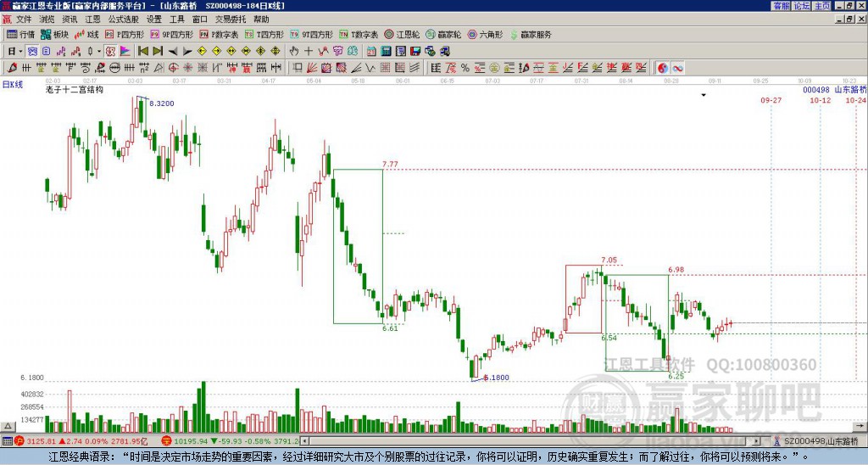Click the black left arrow icon

pyautogui.click(x=173, y=52)
